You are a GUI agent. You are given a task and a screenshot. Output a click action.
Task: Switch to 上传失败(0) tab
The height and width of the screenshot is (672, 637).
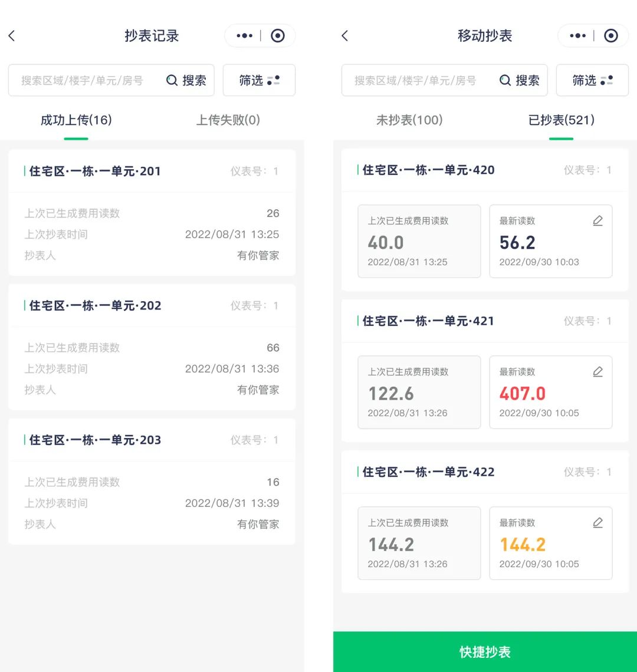pos(228,120)
